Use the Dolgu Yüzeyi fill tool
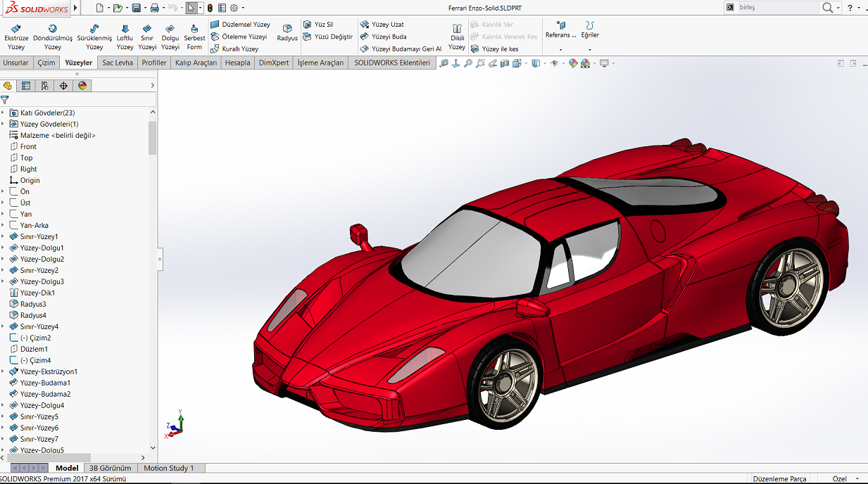Screen dimensions: 868x484 coord(170,37)
